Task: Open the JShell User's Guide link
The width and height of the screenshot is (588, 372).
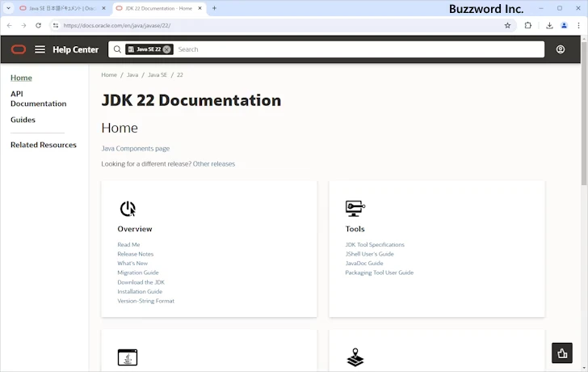Action: (369, 254)
